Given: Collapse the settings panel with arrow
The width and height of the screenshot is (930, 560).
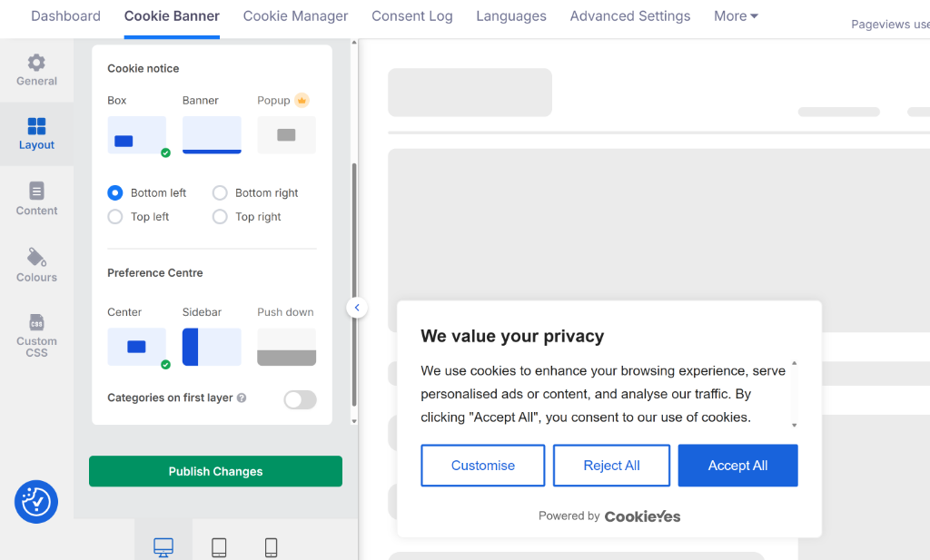Looking at the screenshot, I should tap(357, 308).
